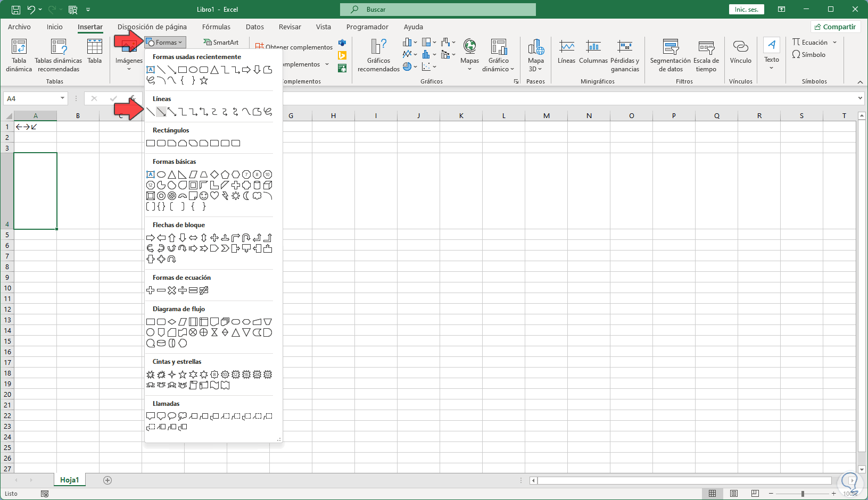Select the Multiplication sign equation shape
Screen dimensions: 868x500
[172, 290]
